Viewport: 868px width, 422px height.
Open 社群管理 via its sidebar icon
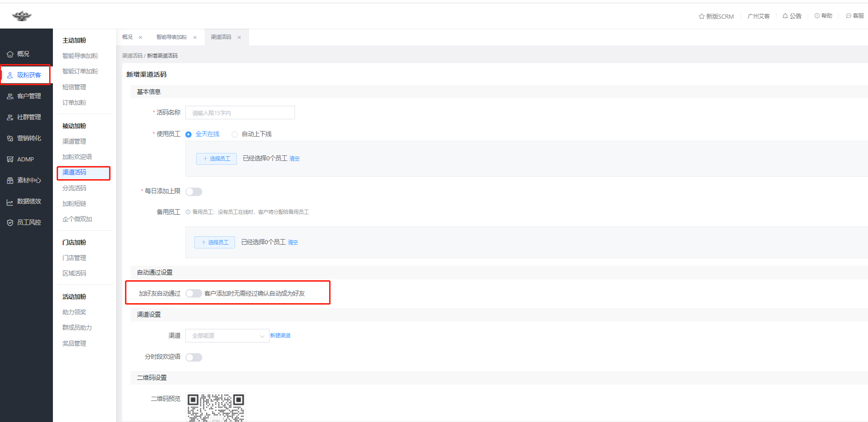click(x=10, y=117)
